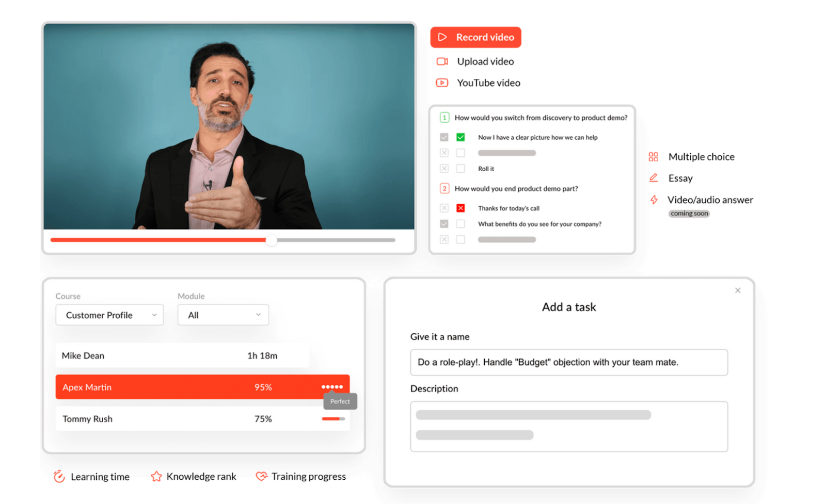Check the 'Roll it' answer checkbox
Viewport: 826px width, 504px height.
(461, 168)
